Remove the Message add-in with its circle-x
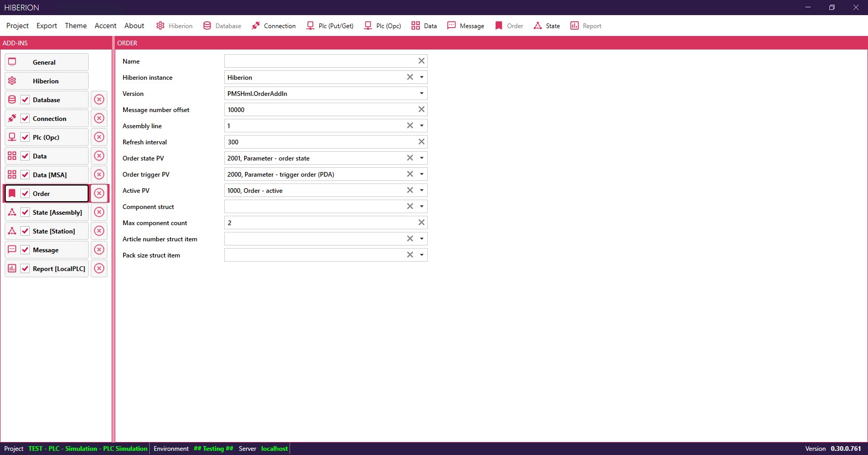Screen dimensions: 868x455 coord(99,250)
